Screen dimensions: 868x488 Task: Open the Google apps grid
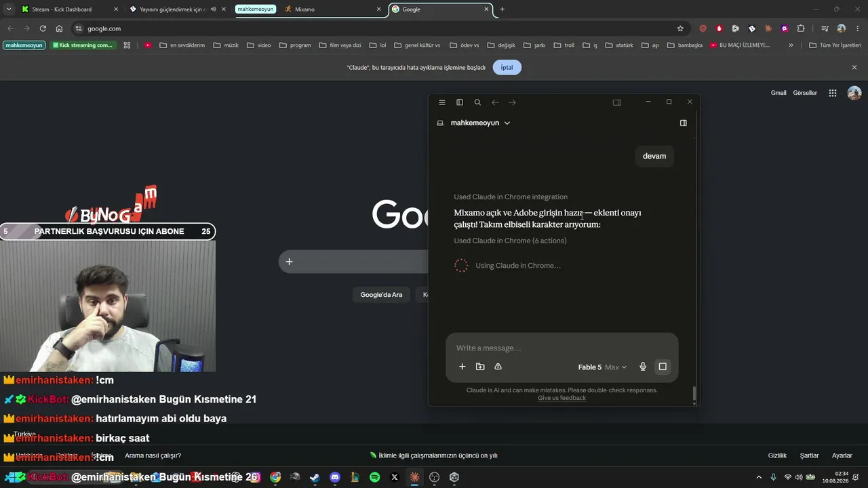[833, 93]
